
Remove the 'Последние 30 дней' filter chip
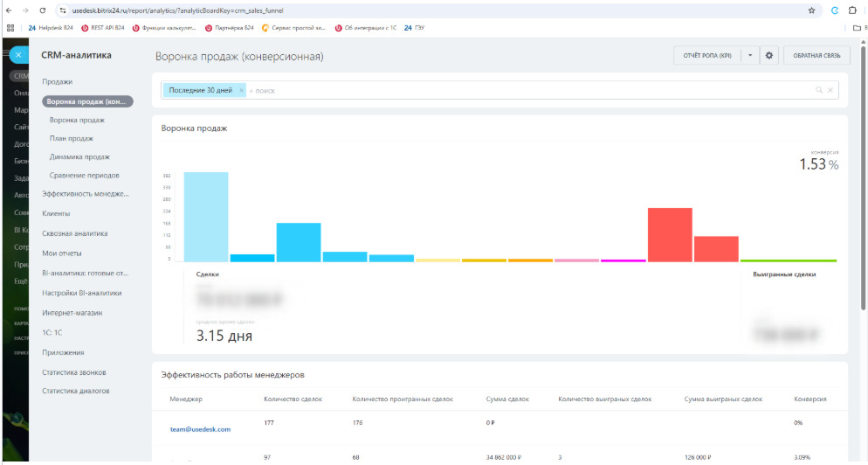(x=241, y=90)
